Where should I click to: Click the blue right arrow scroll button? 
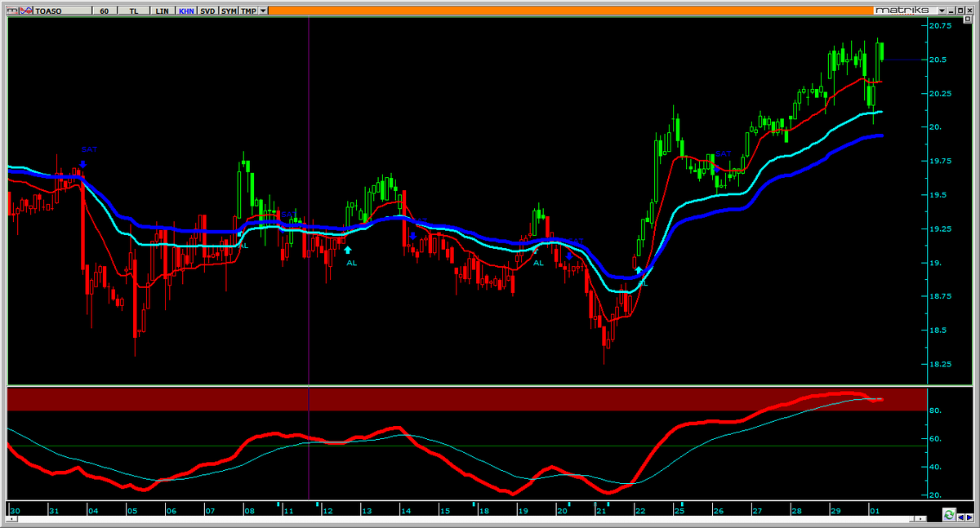[969, 517]
